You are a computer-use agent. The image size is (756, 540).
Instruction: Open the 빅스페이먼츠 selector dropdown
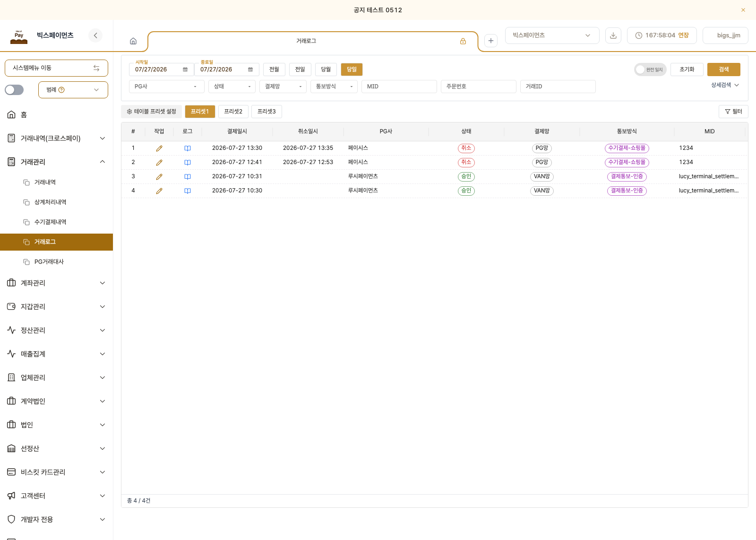click(552, 35)
